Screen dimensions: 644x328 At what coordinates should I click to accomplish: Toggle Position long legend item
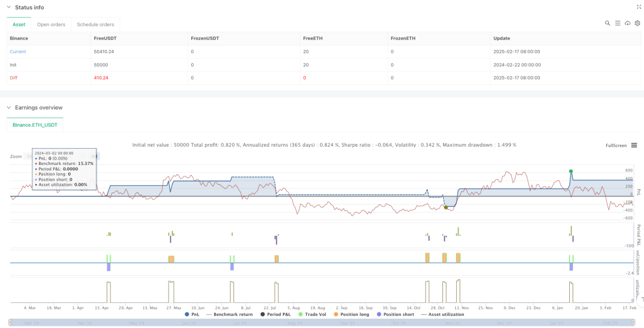tap(351, 315)
